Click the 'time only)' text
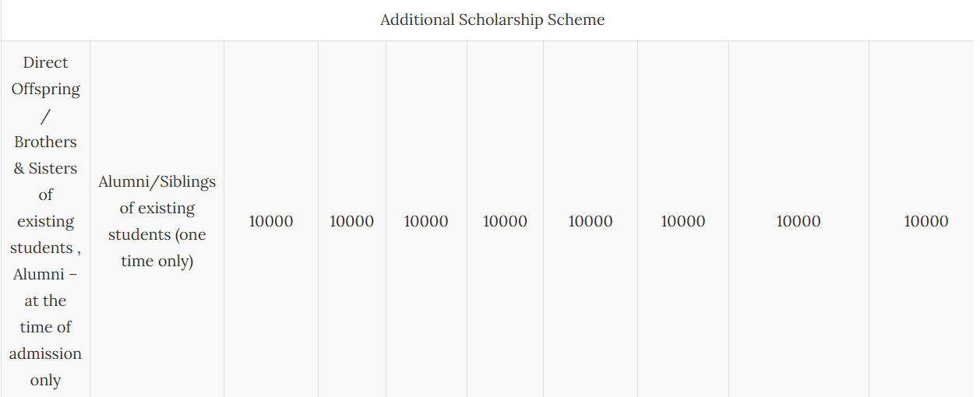The height and width of the screenshot is (397, 980). tap(157, 262)
